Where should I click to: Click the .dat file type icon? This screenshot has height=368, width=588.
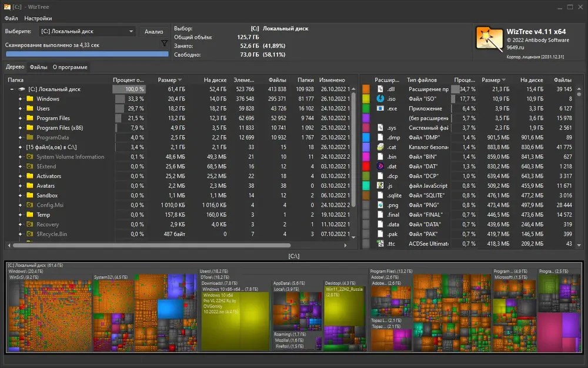(380, 167)
